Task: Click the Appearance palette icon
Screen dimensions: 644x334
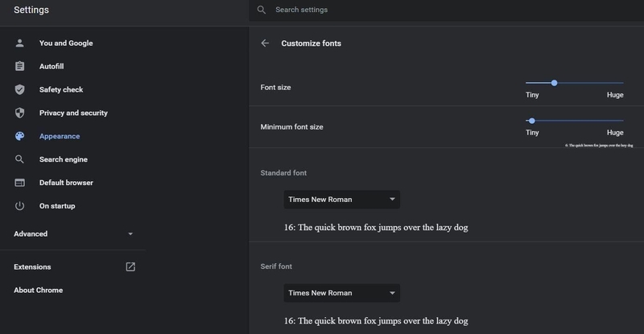Action: (x=19, y=136)
